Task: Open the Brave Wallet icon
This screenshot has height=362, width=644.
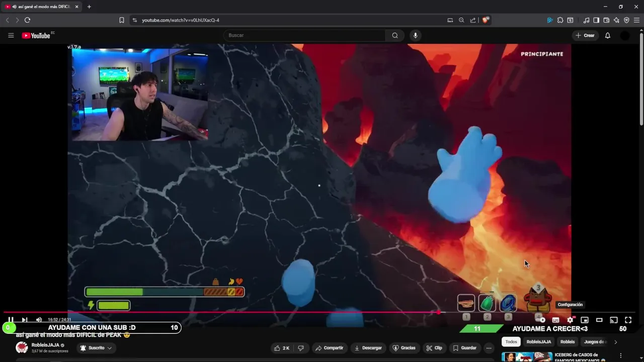Action: [606, 20]
